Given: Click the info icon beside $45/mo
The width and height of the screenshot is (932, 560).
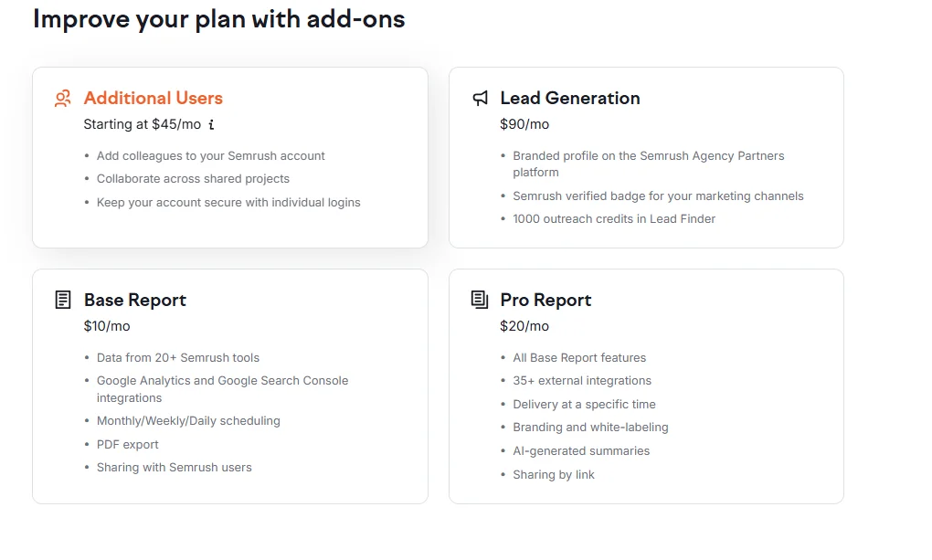Looking at the screenshot, I should (211, 124).
